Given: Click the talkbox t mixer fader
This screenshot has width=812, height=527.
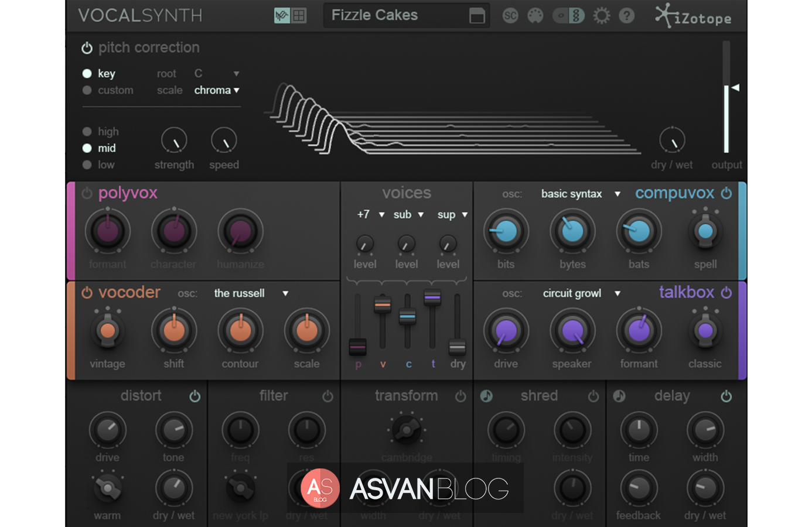Looking at the screenshot, I should (432, 297).
